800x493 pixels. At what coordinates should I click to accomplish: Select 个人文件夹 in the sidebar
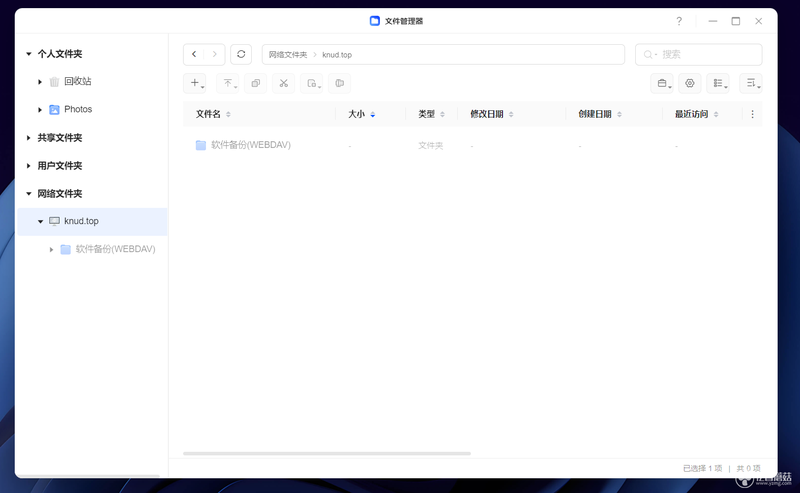60,54
